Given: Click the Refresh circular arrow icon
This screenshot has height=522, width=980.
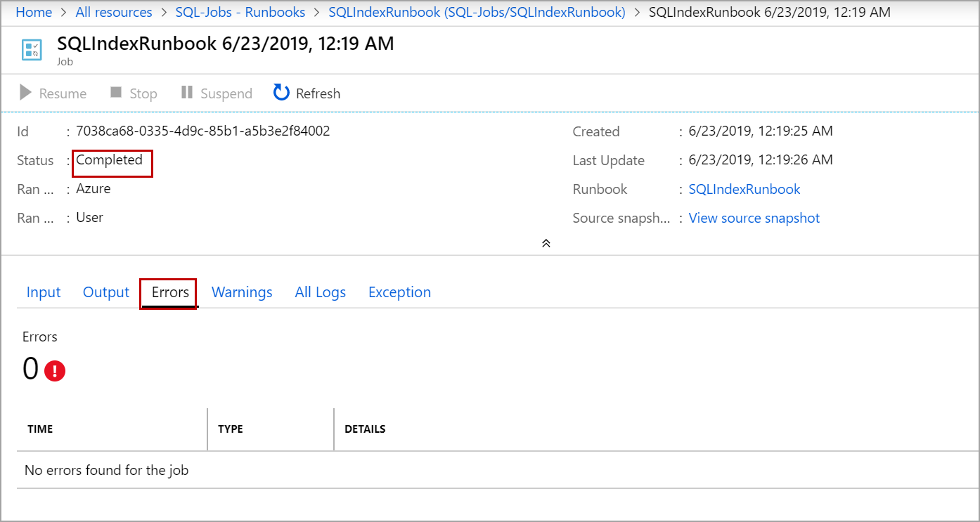Looking at the screenshot, I should click(x=281, y=93).
